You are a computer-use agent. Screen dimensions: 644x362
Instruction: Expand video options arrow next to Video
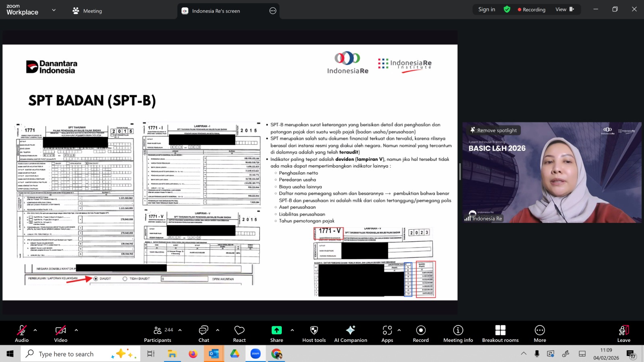(x=76, y=330)
